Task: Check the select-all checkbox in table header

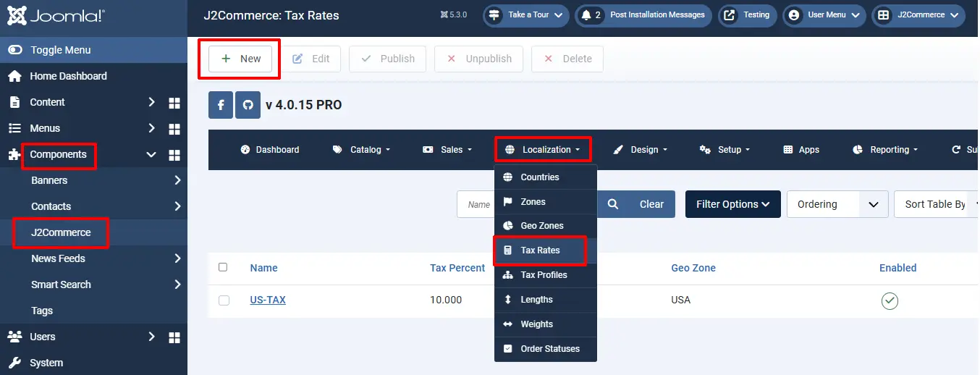Action: pyautogui.click(x=223, y=267)
